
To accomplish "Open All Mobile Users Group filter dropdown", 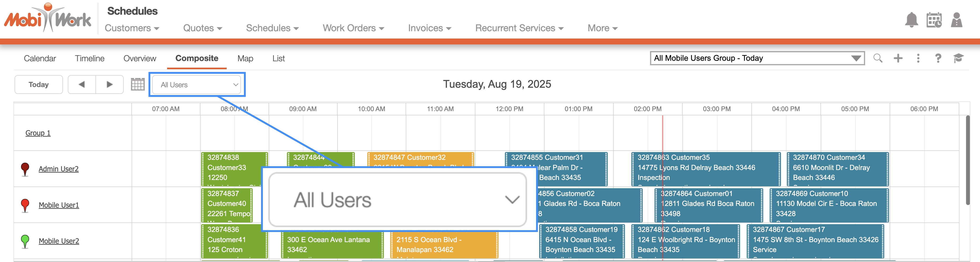I will [x=757, y=58].
